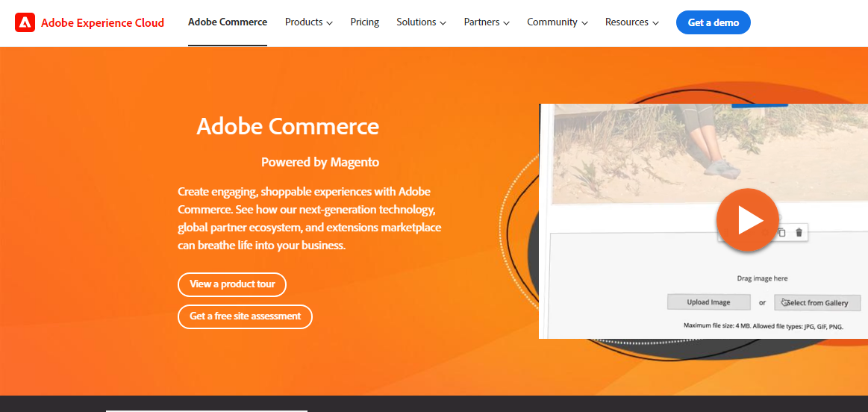Screen dimensions: 868x412
Task: Click the Maximum file size note
Action: (x=764, y=327)
